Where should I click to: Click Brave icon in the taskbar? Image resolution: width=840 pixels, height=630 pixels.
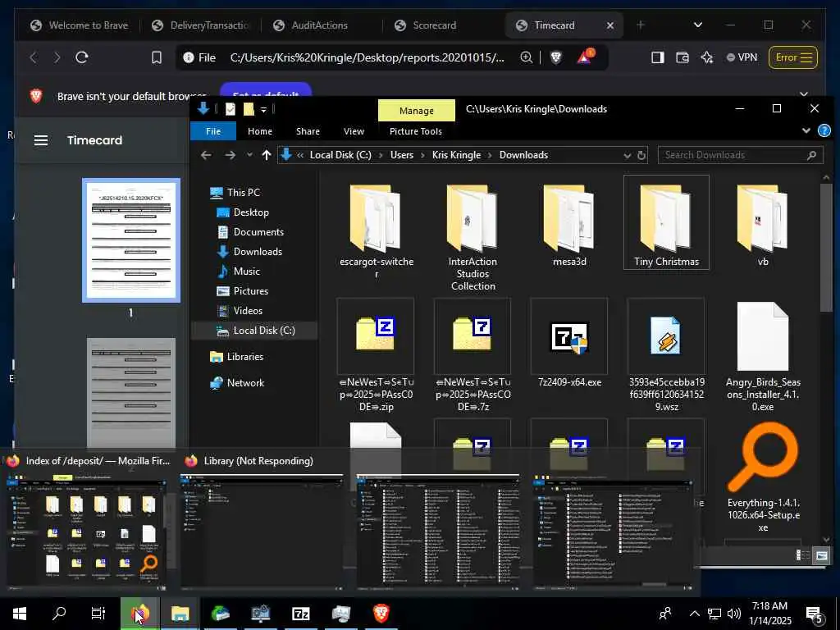381,614
